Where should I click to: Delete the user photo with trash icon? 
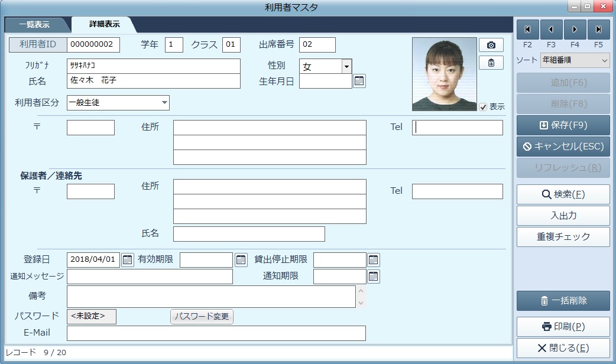pos(491,63)
